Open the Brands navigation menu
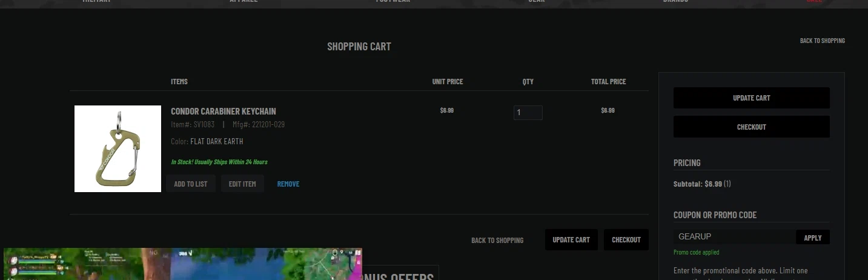The width and height of the screenshot is (868, 280). [675, 2]
